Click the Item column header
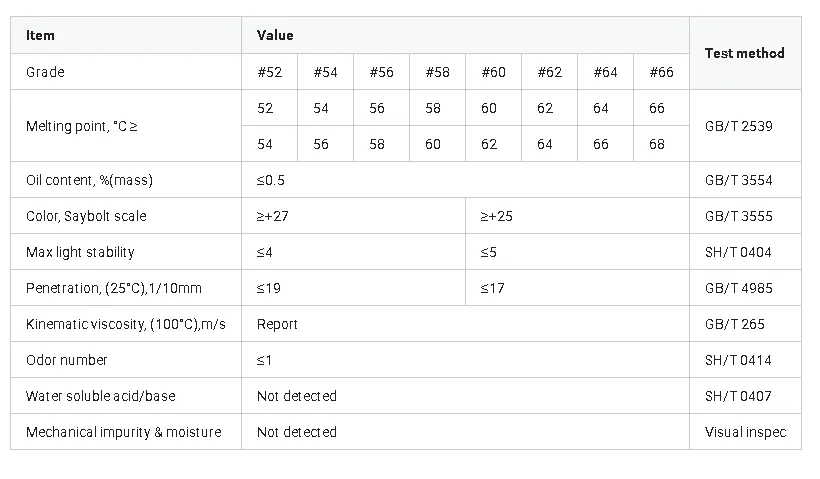This screenshot has height=479, width=820. point(41,35)
